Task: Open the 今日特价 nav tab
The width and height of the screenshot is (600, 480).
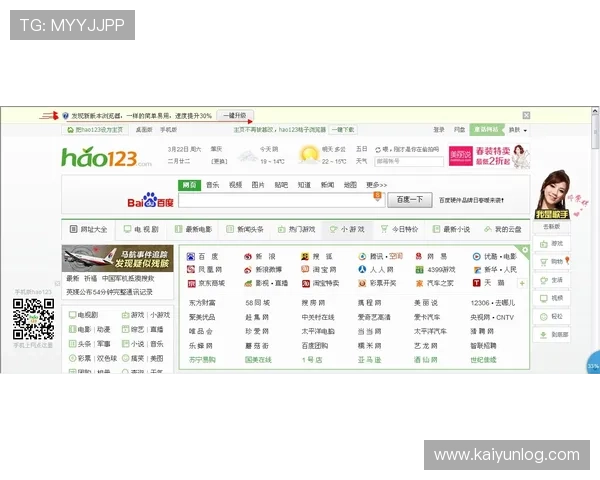Action: [x=399, y=229]
